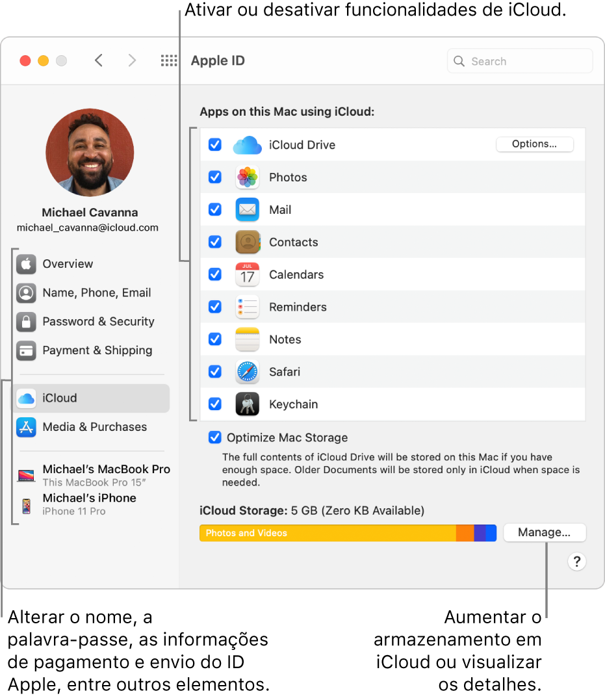Click the padlock Password & Security icon
Screen dimensions: 605x700
pos(27,322)
